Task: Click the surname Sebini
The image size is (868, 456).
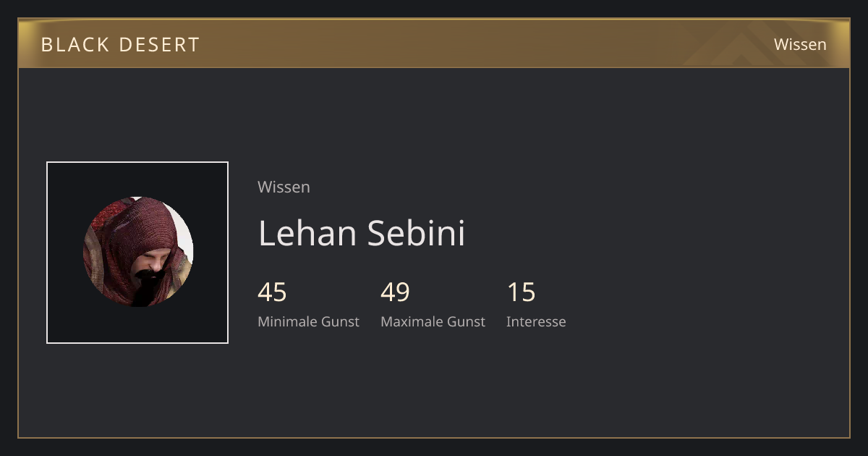Action: pos(416,233)
